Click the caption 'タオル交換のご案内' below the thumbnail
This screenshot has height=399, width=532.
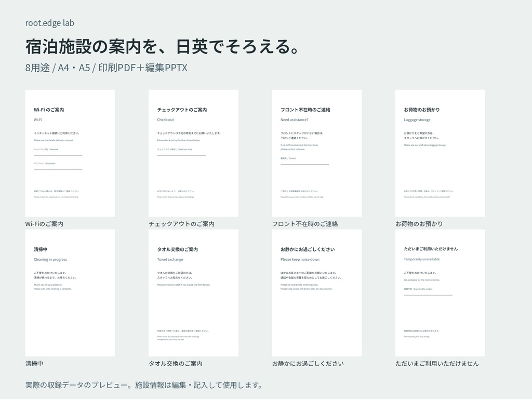point(176,363)
